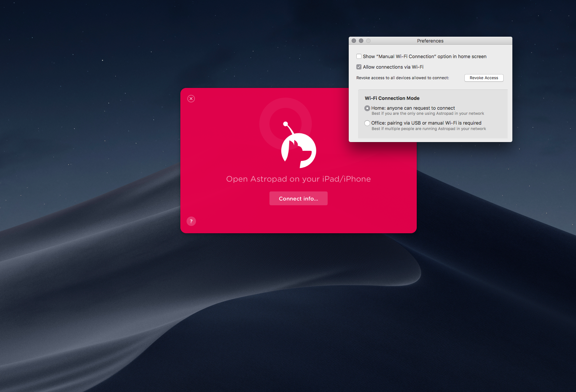Click 'Best if multiple people are running' description
The image size is (576, 392).
429,129
